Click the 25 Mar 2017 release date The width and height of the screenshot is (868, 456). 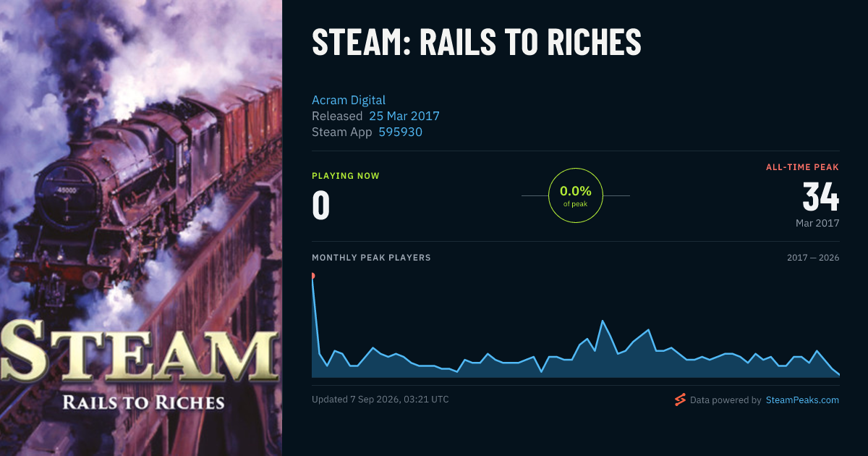(404, 116)
